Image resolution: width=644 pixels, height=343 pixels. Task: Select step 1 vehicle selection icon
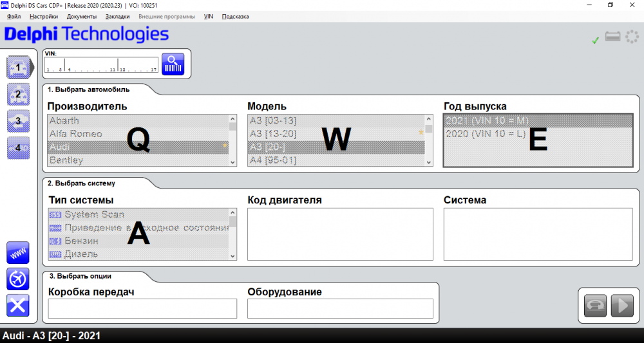coord(18,68)
